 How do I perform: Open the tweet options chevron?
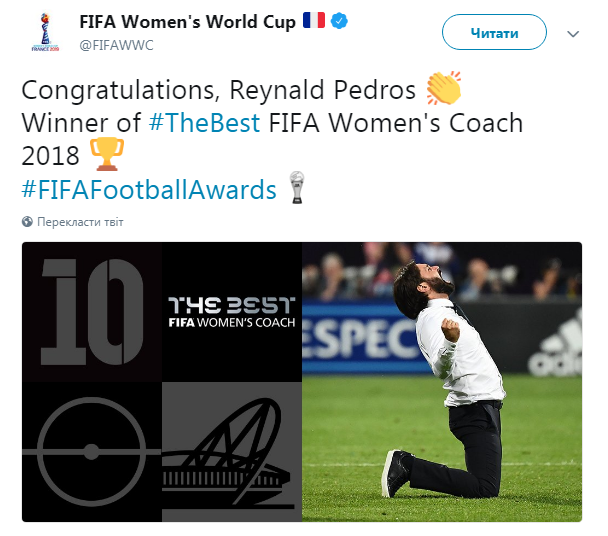(x=573, y=34)
